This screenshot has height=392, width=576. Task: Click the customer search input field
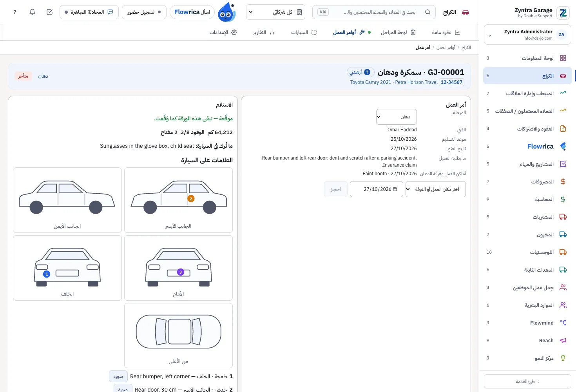click(374, 12)
